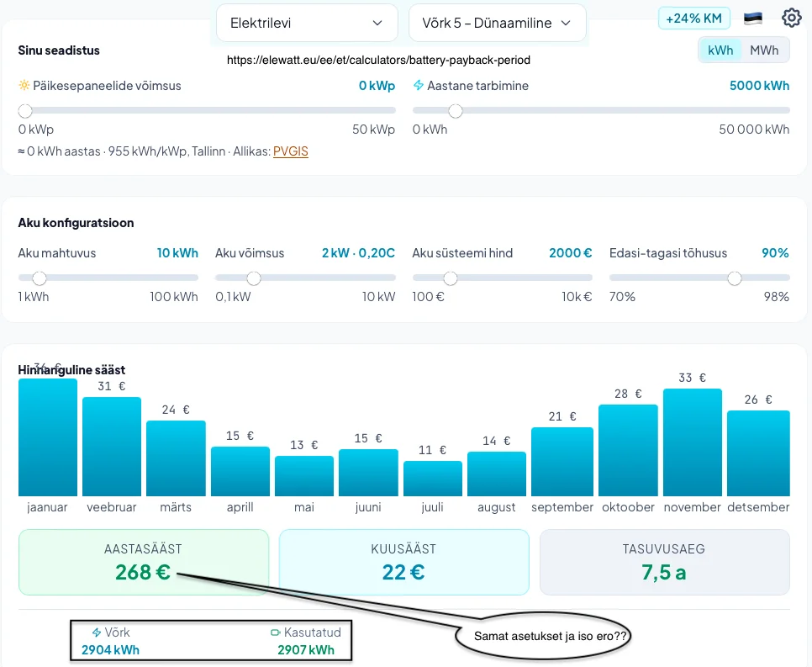Click the Edasi-tagasi tõhusus slider handle

[735, 278]
